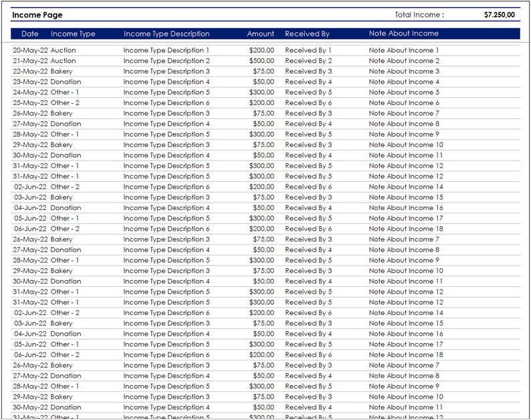The width and height of the screenshot is (531, 420).
Task: Click 'Auction' in the 20-May-22 row
Action: point(64,50)
